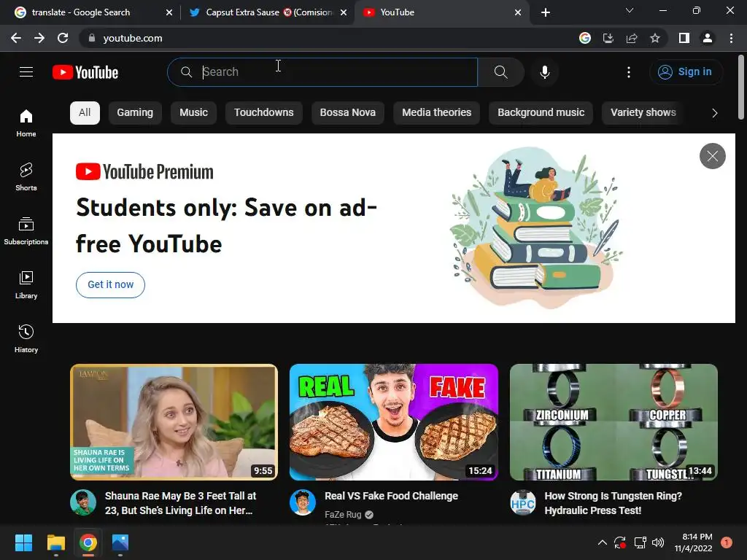Focus the YouTube Search field

coord(322,72)
